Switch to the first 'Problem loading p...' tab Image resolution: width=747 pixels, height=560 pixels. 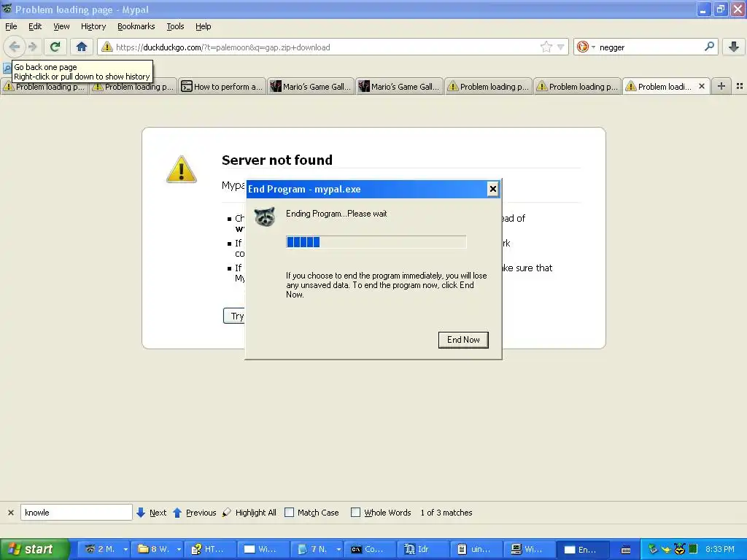click(x=44, y=87)
